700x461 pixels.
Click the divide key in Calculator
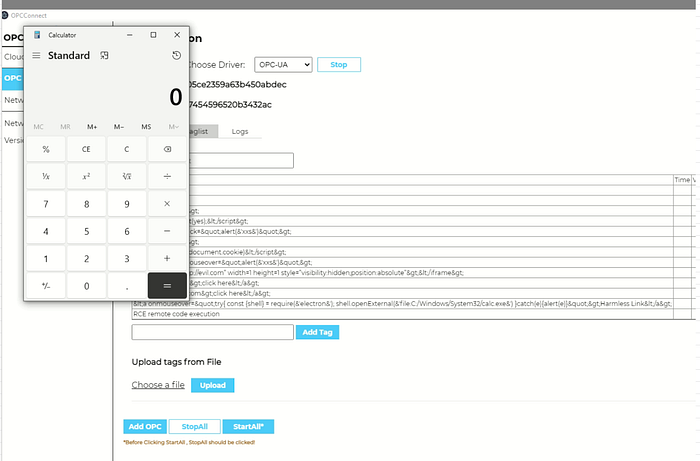pyautogui.click(x=167, y=176)
